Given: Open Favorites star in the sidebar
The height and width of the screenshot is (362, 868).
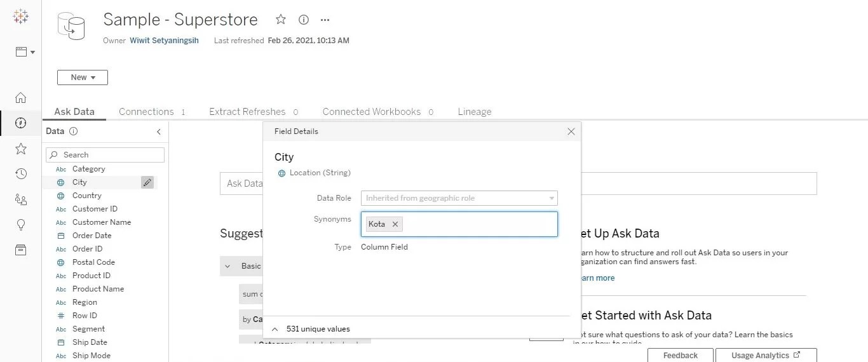Looking at the screenshot, I should pyautogui.click(x=21, y=149).
